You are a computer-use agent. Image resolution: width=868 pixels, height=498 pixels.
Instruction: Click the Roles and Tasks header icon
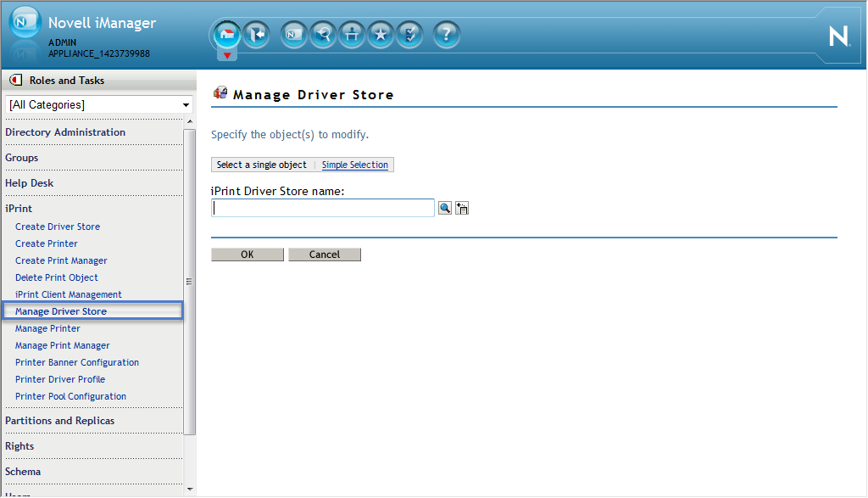click(16, 81)
